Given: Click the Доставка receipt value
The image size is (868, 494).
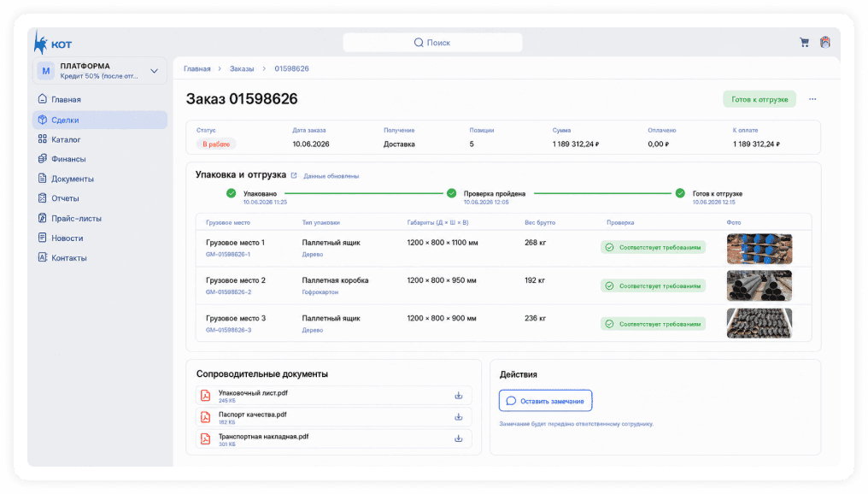Looking at the screenshot, I should tap(399, 144).
